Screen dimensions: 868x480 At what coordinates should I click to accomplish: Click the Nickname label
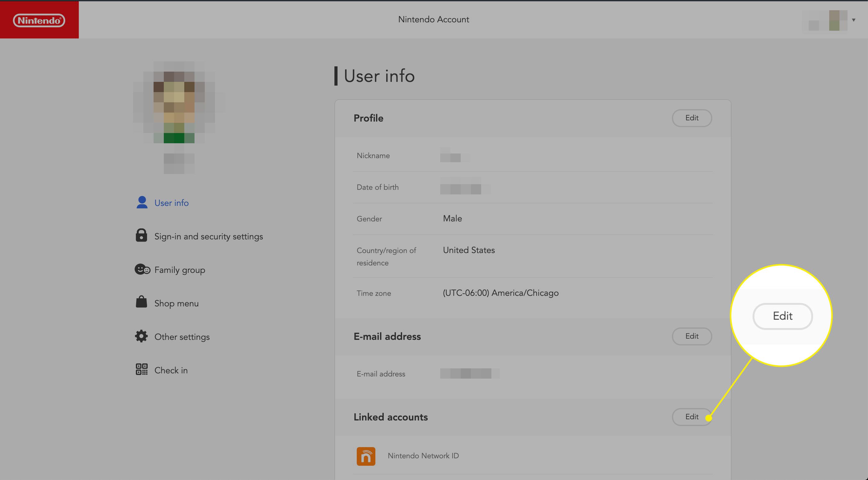click(x=373, y=156)
